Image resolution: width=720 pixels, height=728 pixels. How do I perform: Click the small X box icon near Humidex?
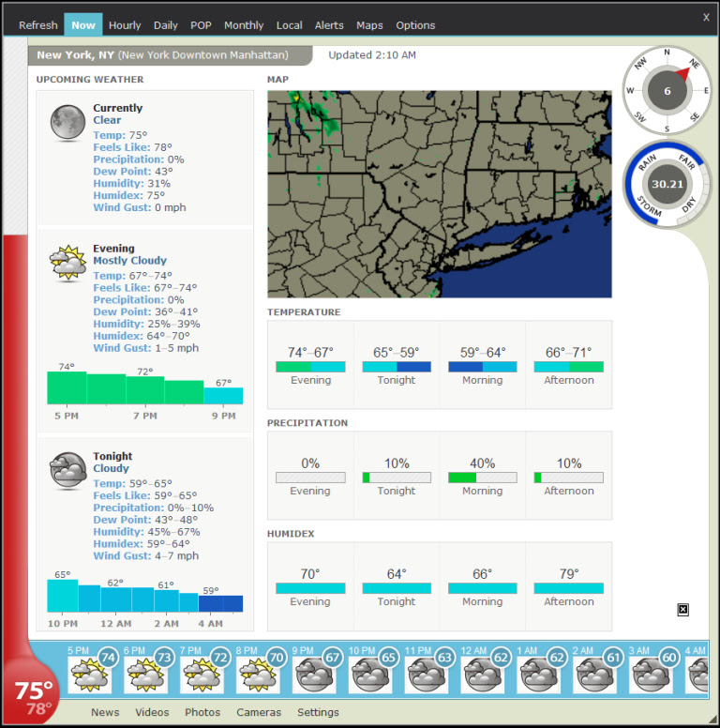[x=682, y=610]
